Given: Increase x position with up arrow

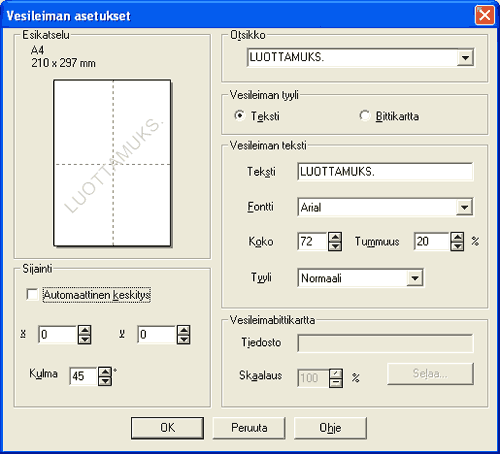Looking at the screenshot, I should pos(85,330).
